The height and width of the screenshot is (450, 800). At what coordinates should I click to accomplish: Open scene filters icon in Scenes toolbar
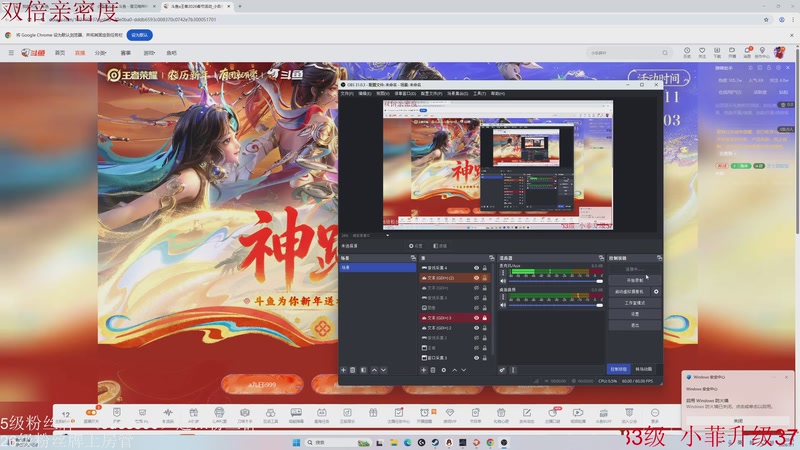click(x=363, y=370)
